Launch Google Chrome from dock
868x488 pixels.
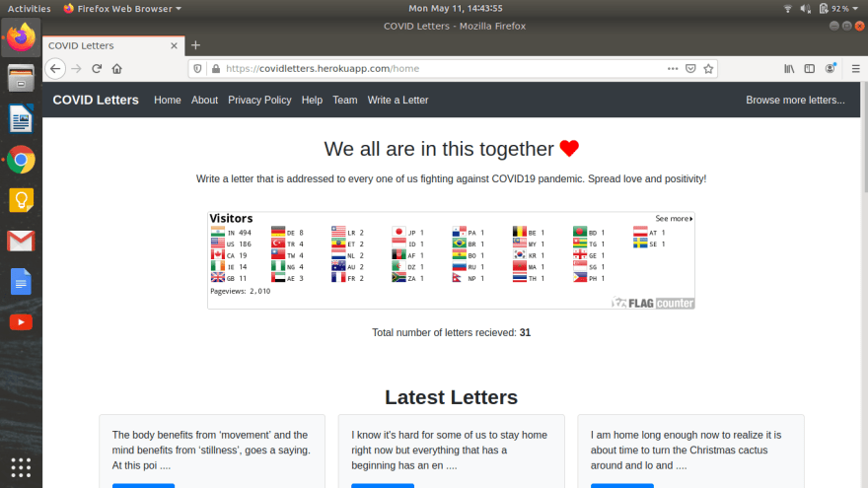coord(21,160)
